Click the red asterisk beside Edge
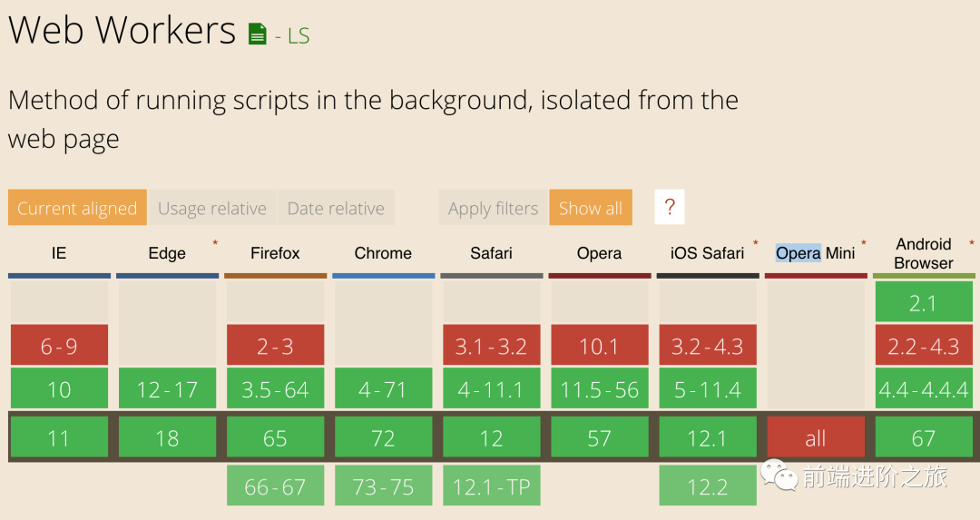This screenshot has height=520, width=980. tap(215, 243)
